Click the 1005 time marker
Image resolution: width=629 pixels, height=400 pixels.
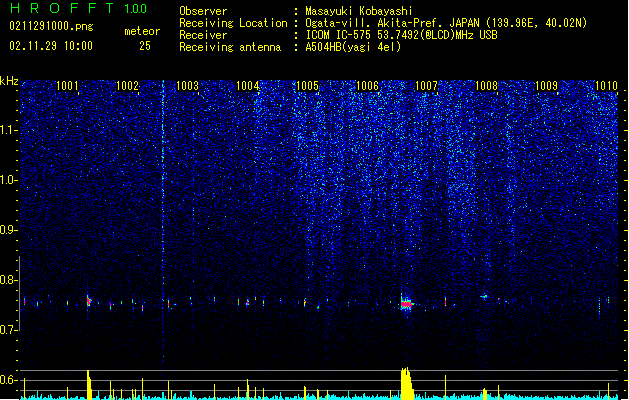pos(307,85)
